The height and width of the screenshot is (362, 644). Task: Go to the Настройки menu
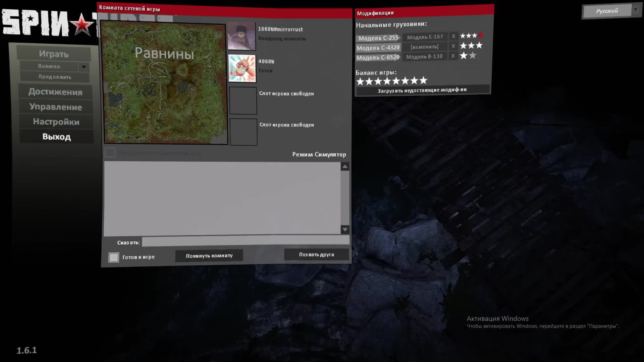56,122
